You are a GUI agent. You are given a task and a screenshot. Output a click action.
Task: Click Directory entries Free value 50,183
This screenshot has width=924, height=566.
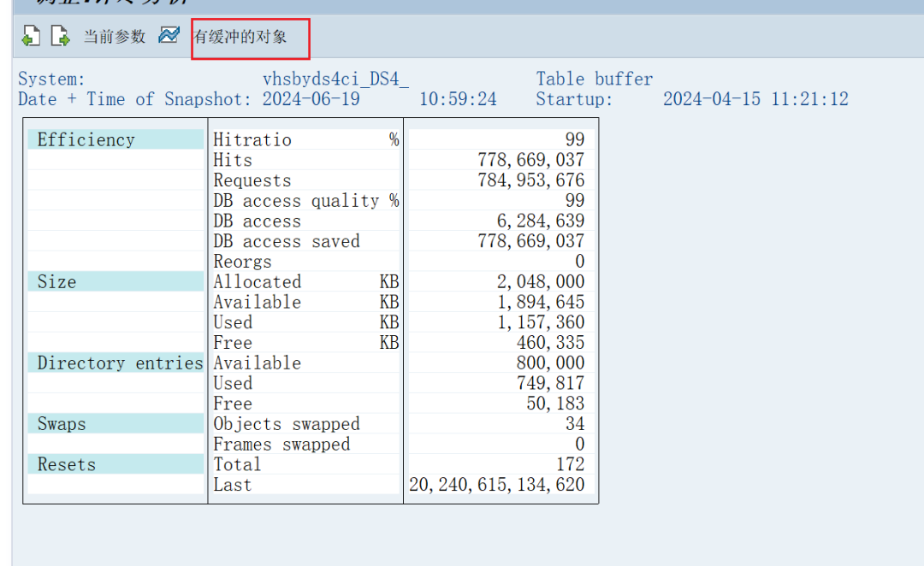pos(555,404)
